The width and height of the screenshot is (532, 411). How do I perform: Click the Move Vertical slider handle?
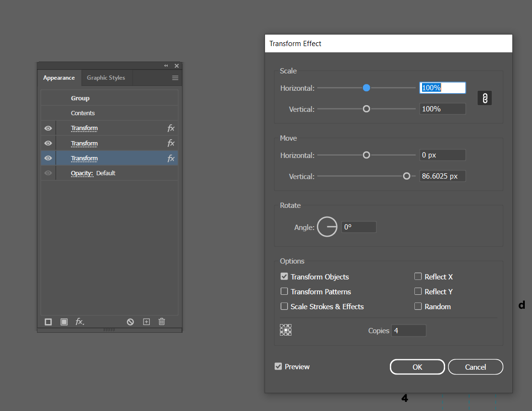[x=407, y=176]
